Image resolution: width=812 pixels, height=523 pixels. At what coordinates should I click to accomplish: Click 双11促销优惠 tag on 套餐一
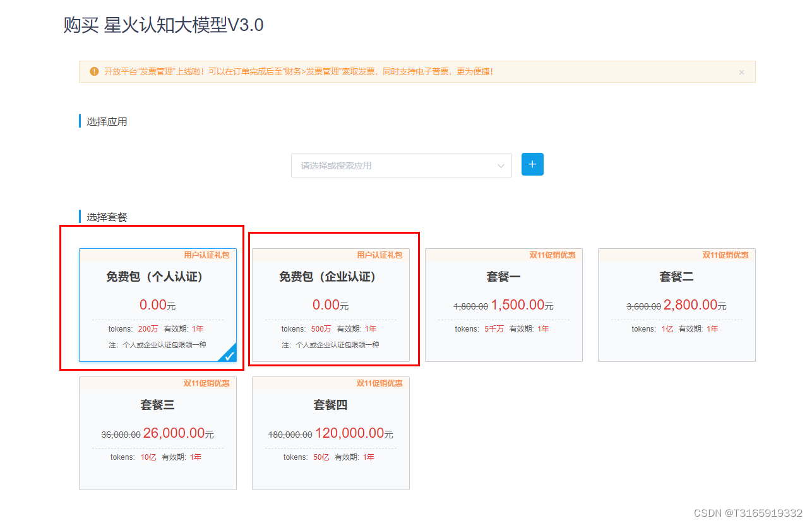pyautogui.click(x=552, y=255)
